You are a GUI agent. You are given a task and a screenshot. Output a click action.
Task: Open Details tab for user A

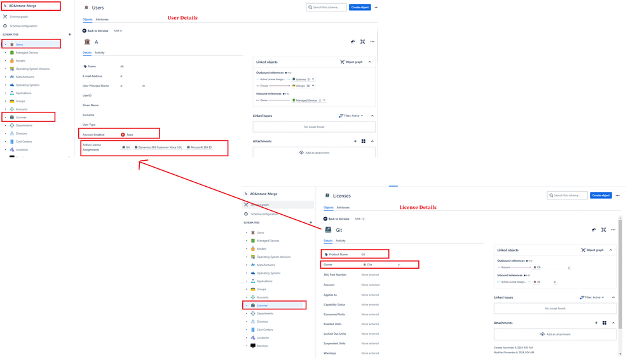(87, 53)
